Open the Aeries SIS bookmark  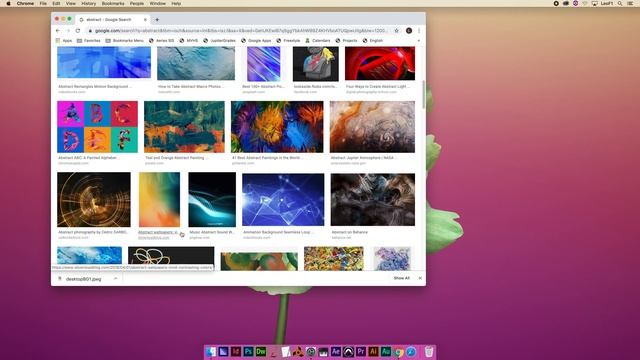(162, 41)
